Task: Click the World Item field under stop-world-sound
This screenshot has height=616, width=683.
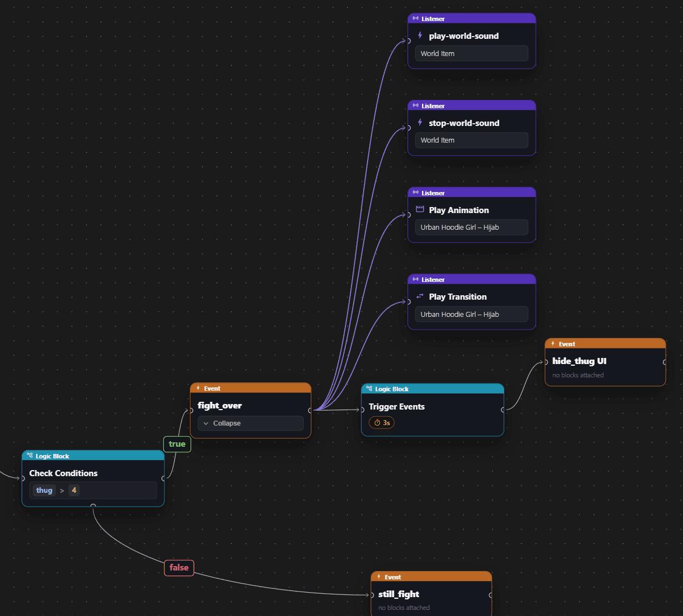Action: point(471,140)
